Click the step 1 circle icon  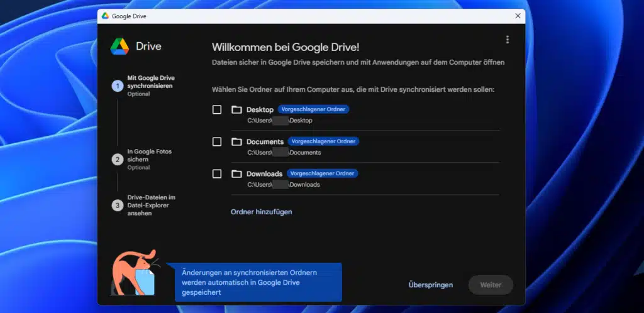(118, 85)
